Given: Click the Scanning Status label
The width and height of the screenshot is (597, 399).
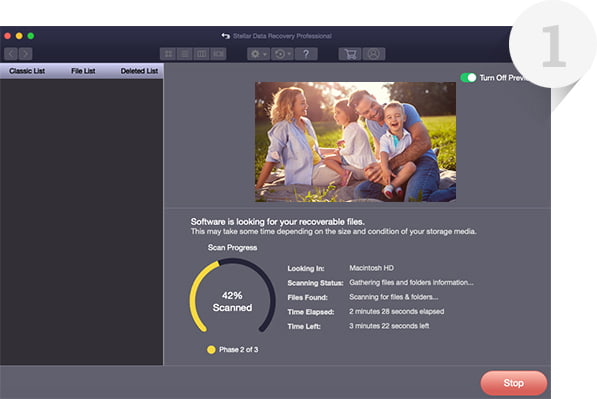Looking at the screenshot, I should [x=315, y=283].
